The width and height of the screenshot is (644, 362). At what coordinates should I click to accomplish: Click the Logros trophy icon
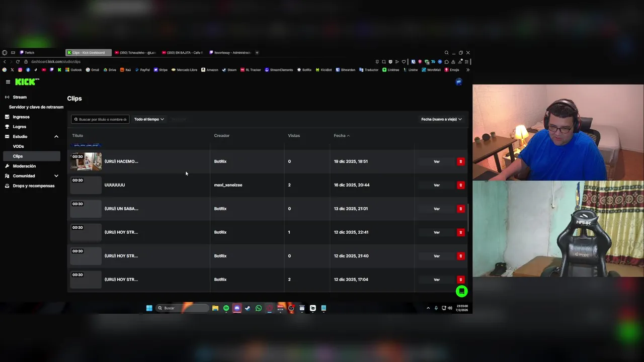[7, 127]
